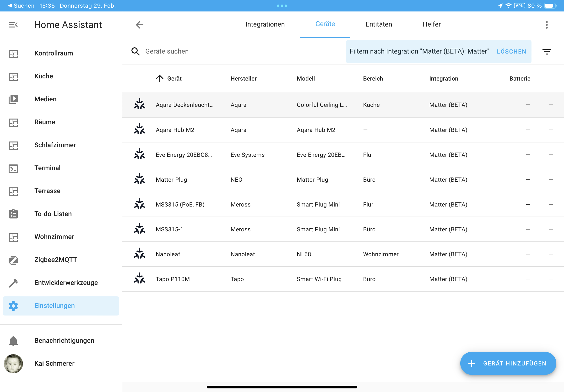Open the Kai Schmerer profile avatar
Image resolution: width=564 pixels, height=392 pixels.
14,364
